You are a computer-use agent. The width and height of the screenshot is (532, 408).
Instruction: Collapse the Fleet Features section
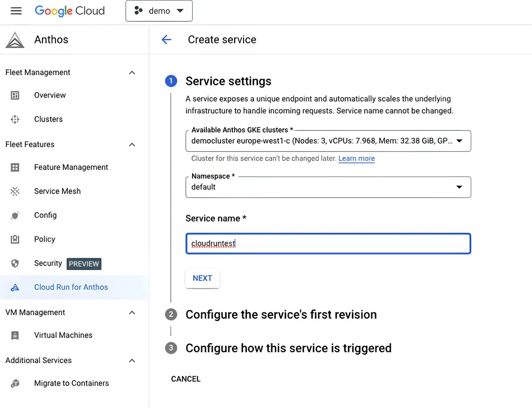(132, 145)
